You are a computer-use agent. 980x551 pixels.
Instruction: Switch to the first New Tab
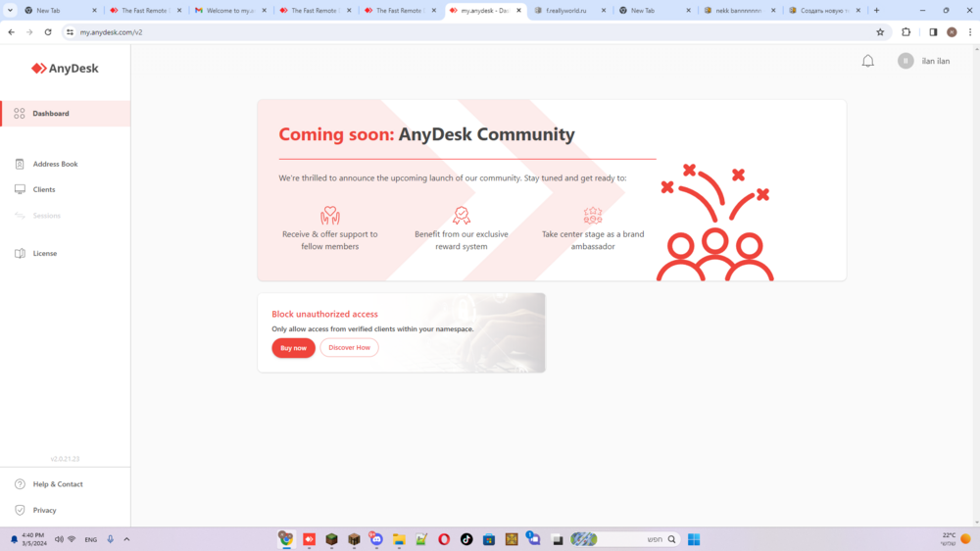[x=60, y=10]
